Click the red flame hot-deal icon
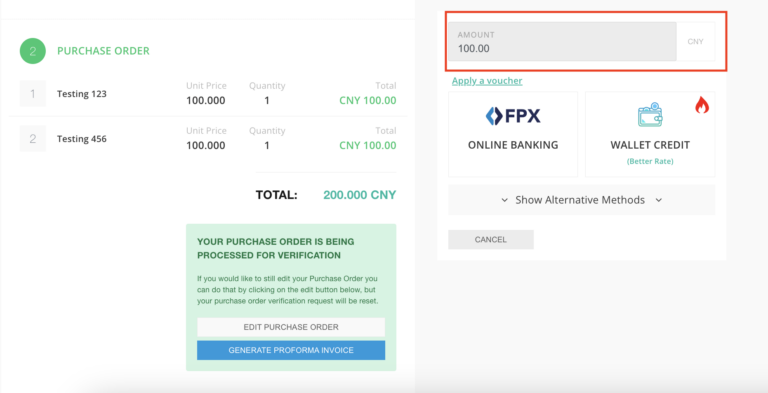This screenshot has width=768, height=393. point(702,105)
